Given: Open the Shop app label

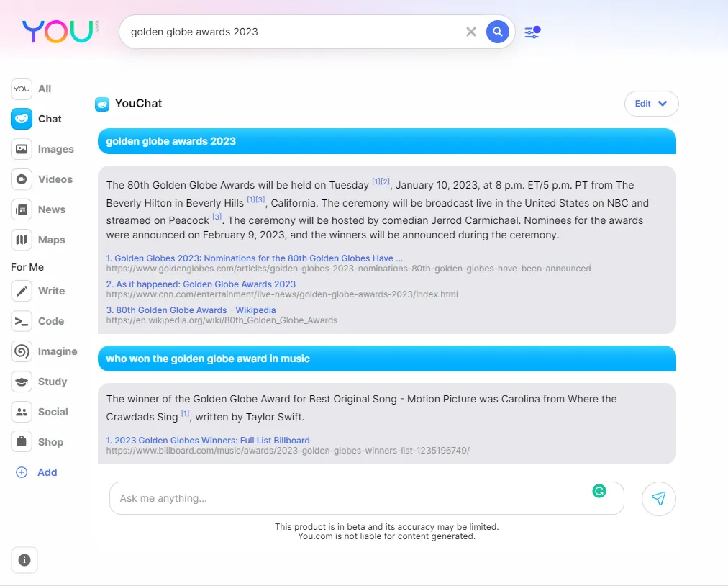Looking at the screenshot, I should coord(50,442).
